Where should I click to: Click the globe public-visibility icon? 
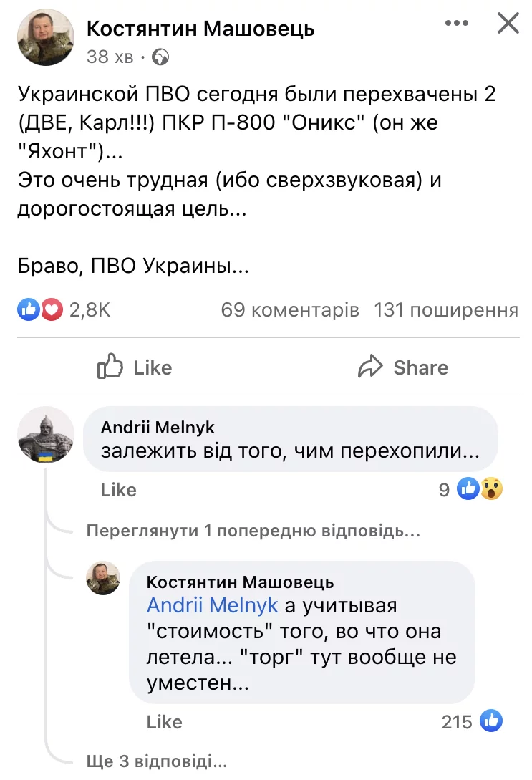coord(161,56)
